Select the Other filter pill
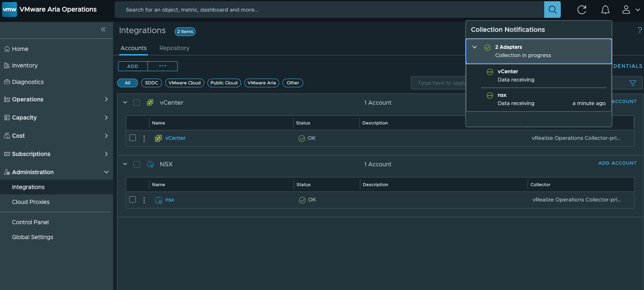Image resolution: width=644 pixels, height=290 pixels. 293,83
